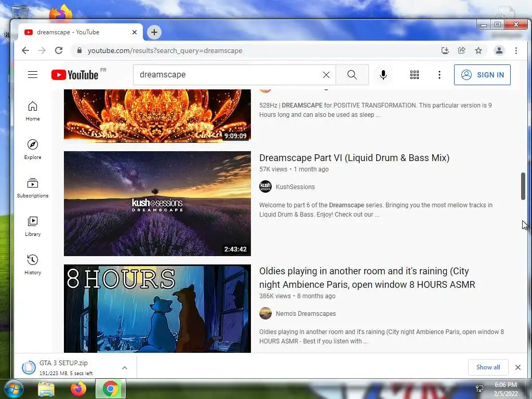The height and width of the screenshot is (399, 532).
Task: Click the Welcome to part 6 description
Action: (x=376, y=210)
